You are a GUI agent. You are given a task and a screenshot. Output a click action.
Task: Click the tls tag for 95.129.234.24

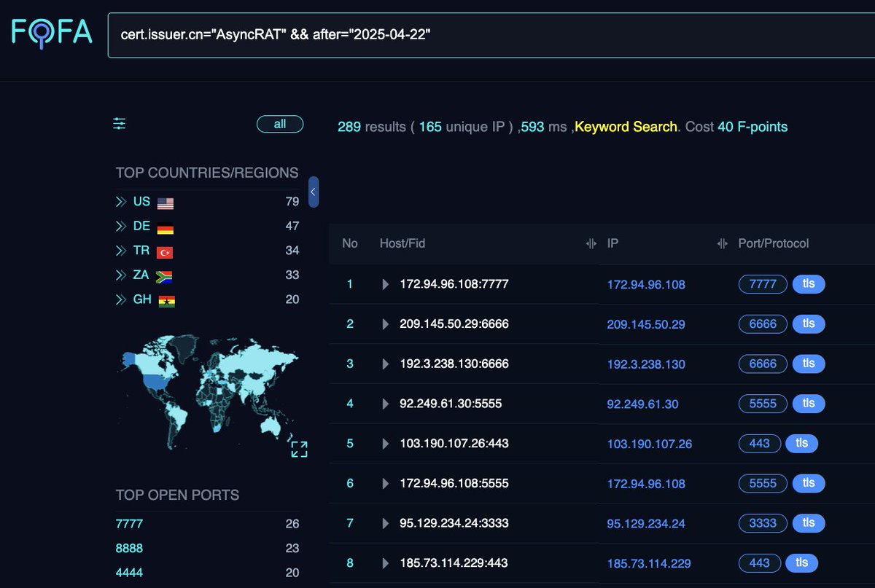click(x=809, y=522)
